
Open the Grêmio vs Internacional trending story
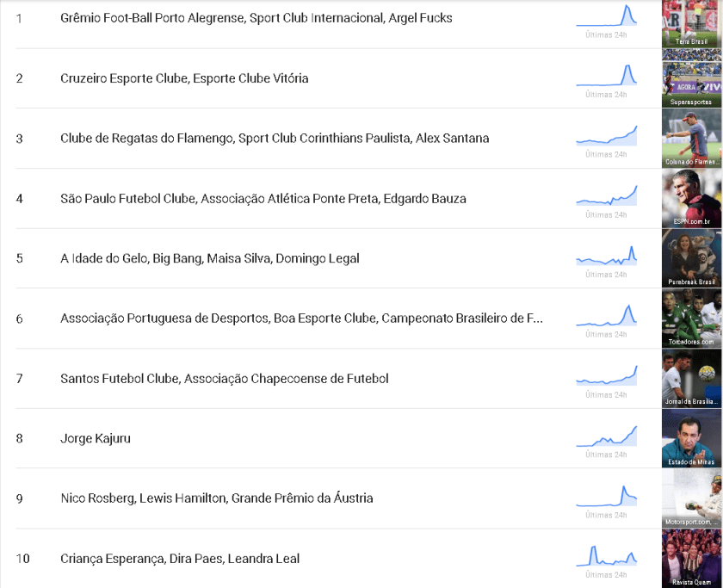(256, 18)
